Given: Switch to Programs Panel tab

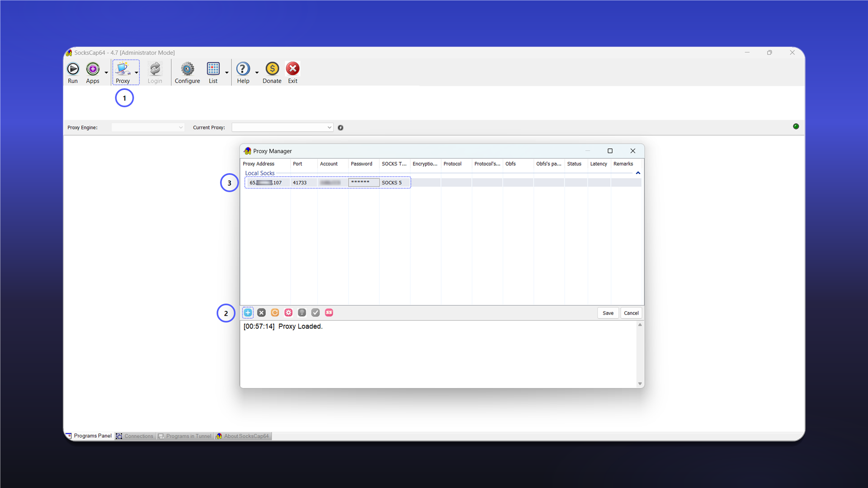Looking at the screenshot, I should 89,436.
